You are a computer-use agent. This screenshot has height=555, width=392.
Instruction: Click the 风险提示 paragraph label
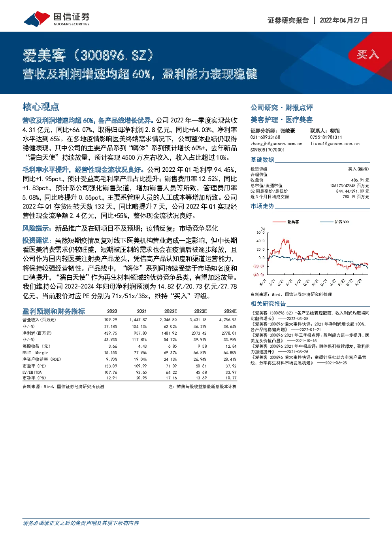coord(37,228)
